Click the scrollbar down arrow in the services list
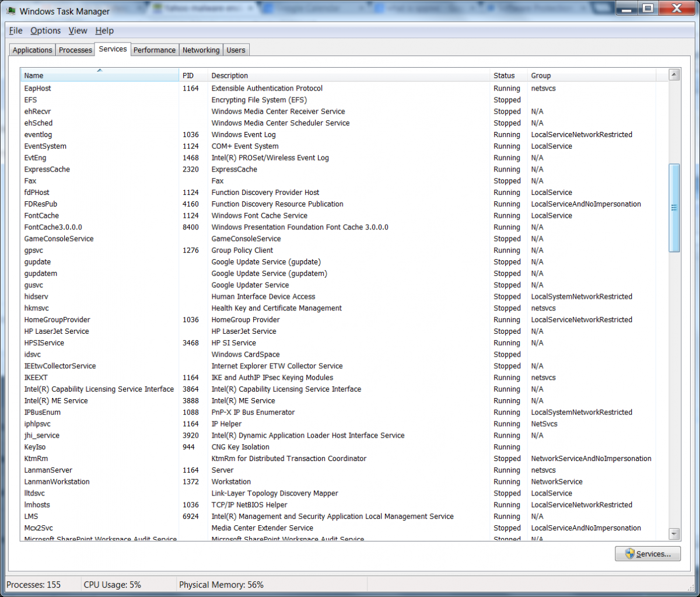Screen dimensions: 700x597 coord(674,534)
